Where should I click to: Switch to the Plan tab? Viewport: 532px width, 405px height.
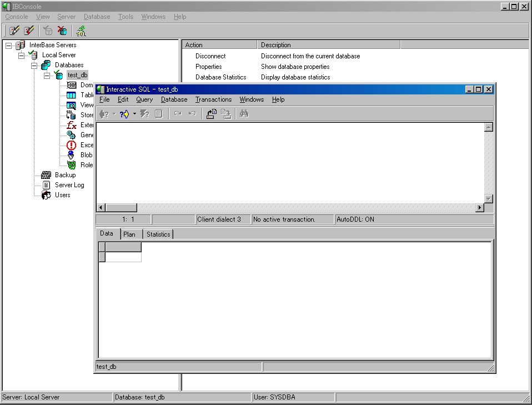pos(129,234)
